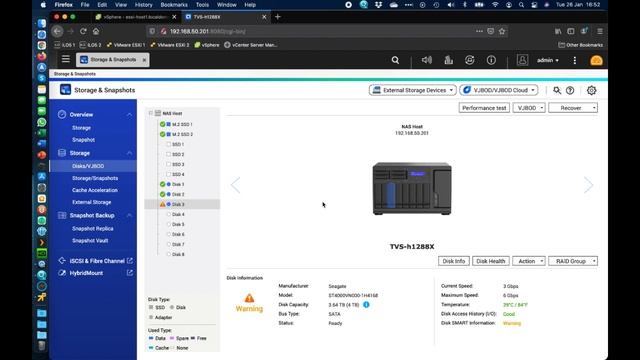640x360 pixels.
Task: Open the QTS main menu hamburger icon
Action: tap(66, 60)
